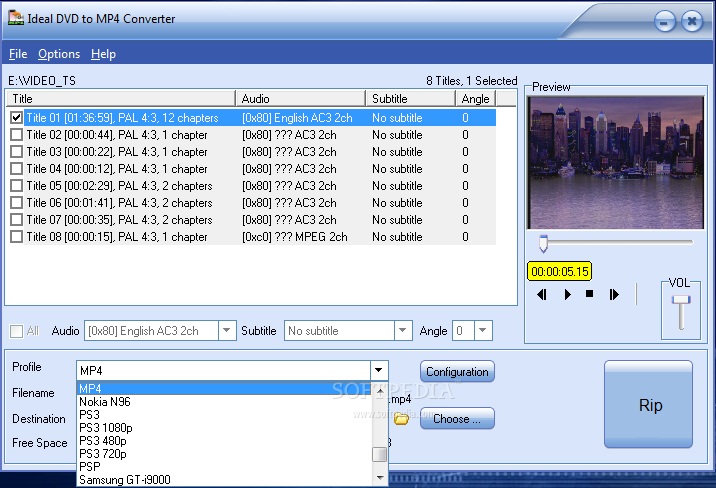Image resolution: width=716 pixels, height=488 pixels.
Task: Tick the Title 08 checkbox
Action: point(16,236)
